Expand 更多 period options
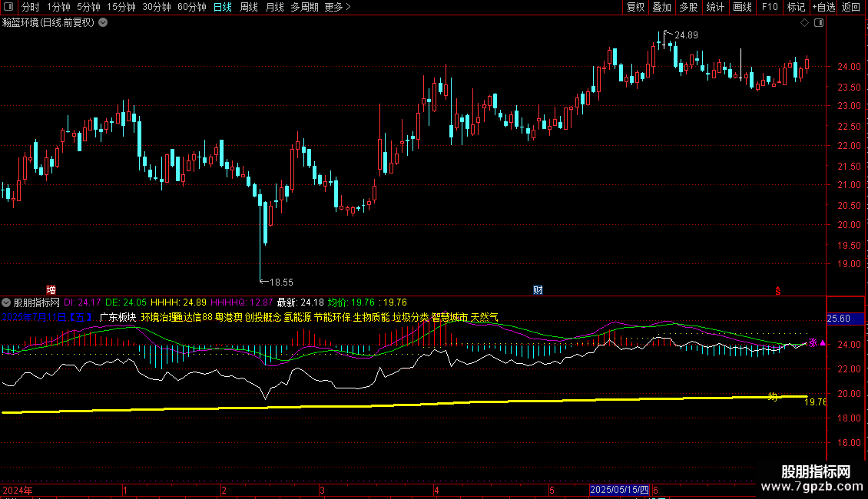The image size is (868, 499). click(x=337, y=7)
